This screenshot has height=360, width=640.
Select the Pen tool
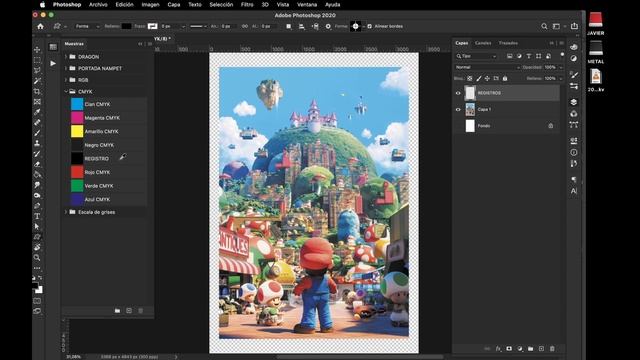[x=37, y=206]
